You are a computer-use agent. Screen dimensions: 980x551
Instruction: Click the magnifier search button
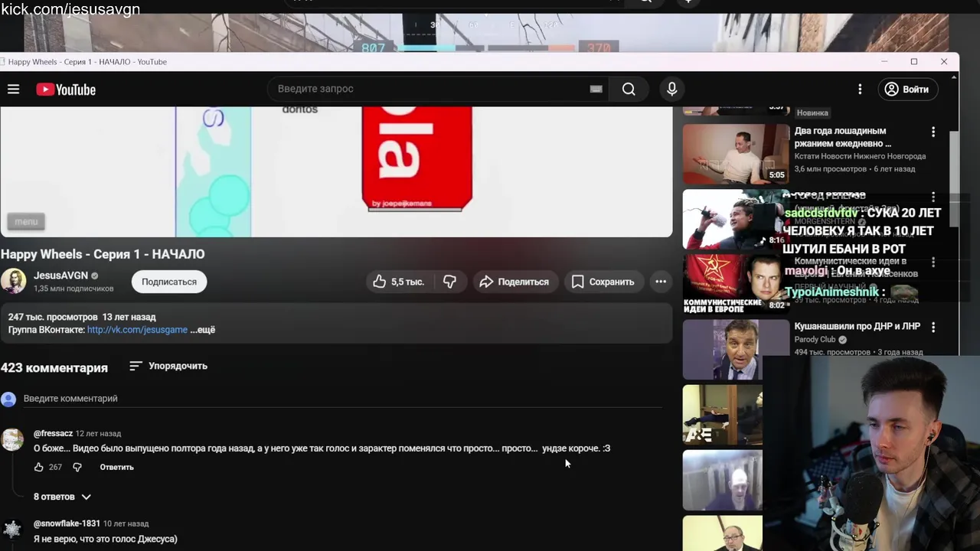(x=629, y=89)
